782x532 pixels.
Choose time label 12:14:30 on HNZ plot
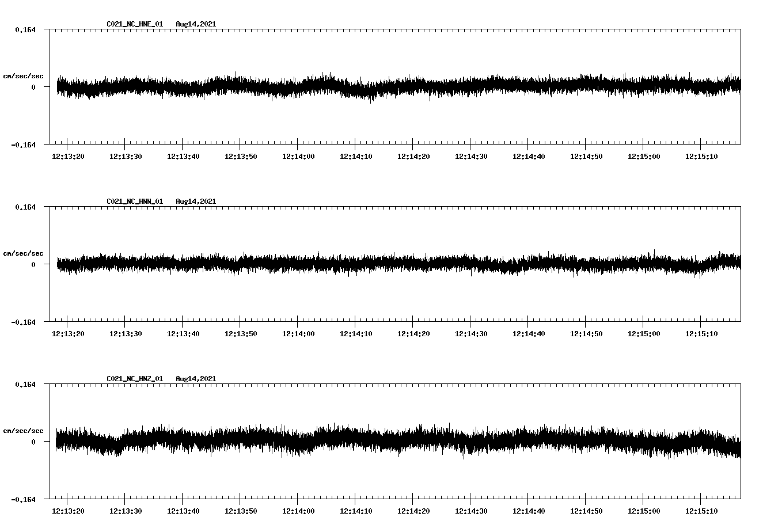click(471, 511)
